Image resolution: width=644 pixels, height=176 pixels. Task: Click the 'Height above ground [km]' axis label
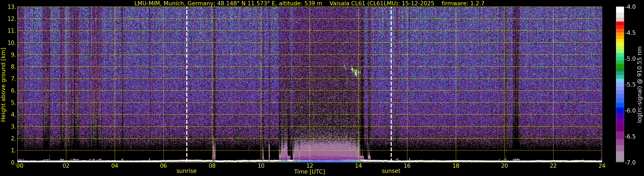point(3,85)
